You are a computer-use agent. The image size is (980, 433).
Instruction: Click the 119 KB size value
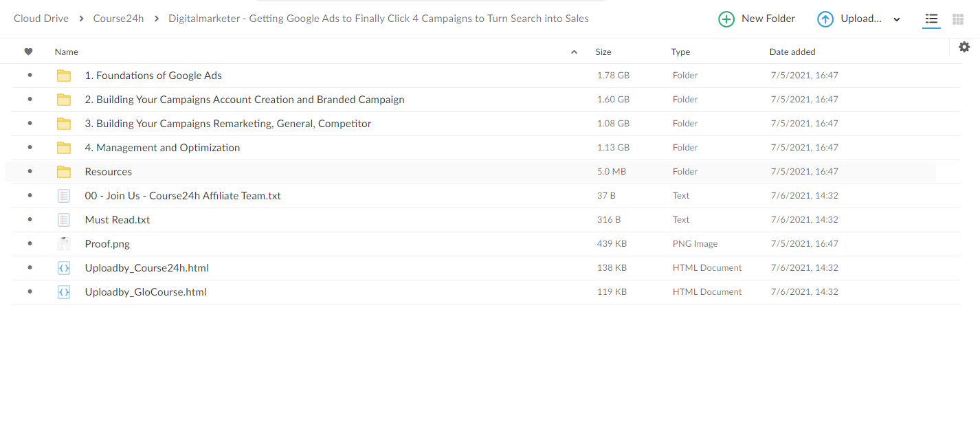[612, 292]
